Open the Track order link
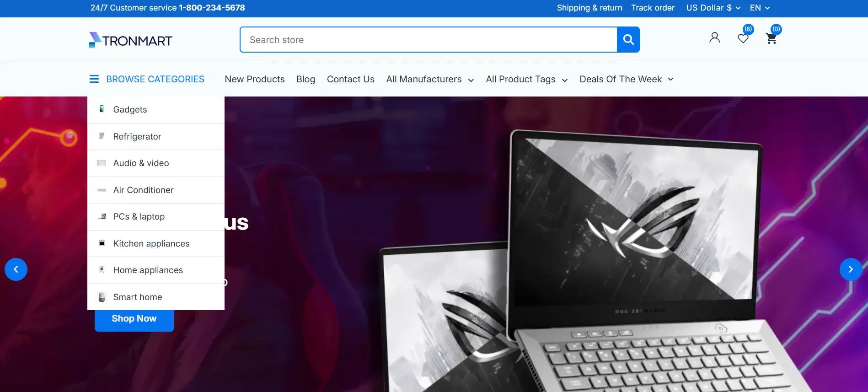Viewport: 868px width, 392px height. (653, 8)
